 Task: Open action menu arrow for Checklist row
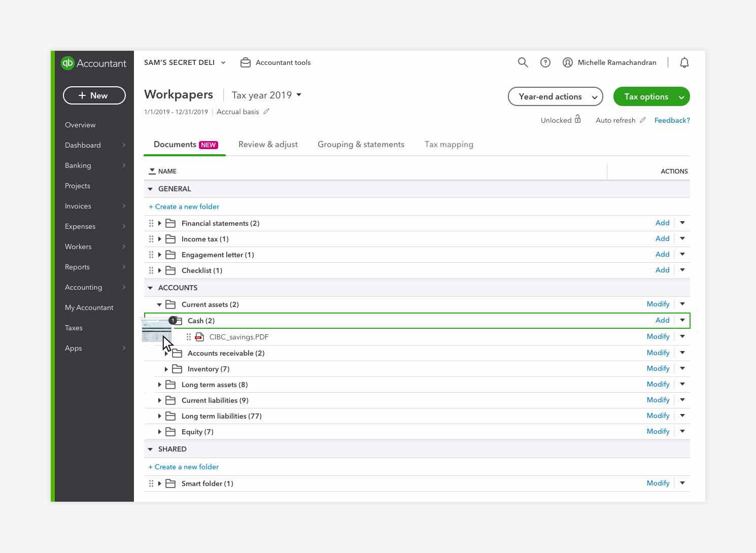682,270
